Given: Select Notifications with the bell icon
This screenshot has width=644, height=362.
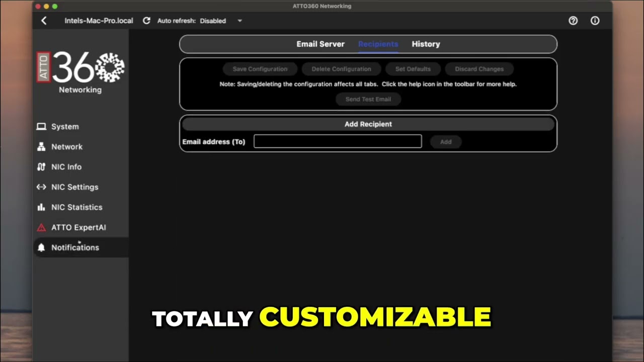Looking at the screenshot, I should point(81,247).
